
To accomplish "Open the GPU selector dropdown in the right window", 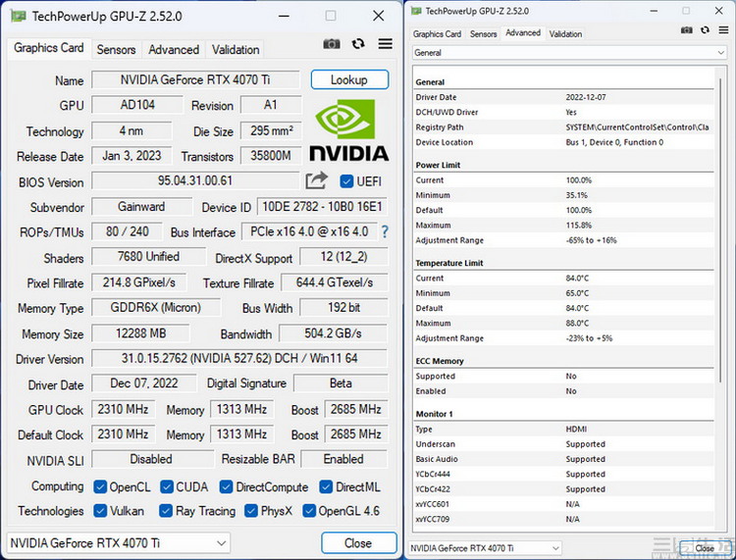I will pos(485,548).
